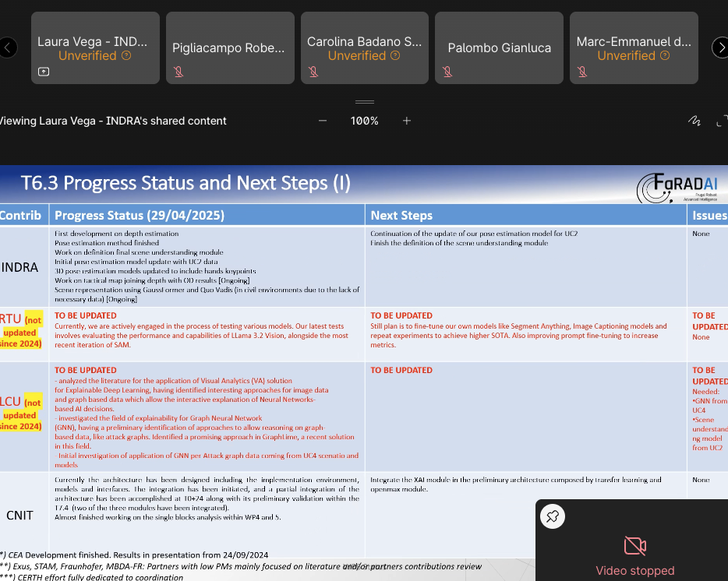Click the "Unverified" label under Laura Vega
Screen dimensions: 728x581
pos(87,56)
